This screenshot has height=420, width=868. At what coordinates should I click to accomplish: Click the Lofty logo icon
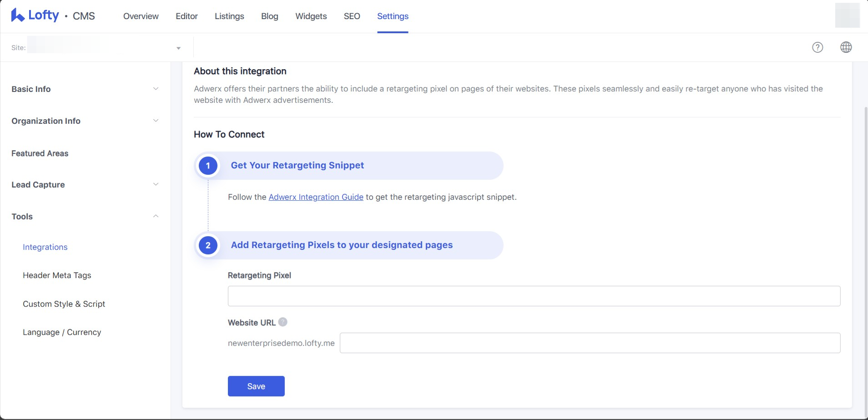tap(18, 15)
